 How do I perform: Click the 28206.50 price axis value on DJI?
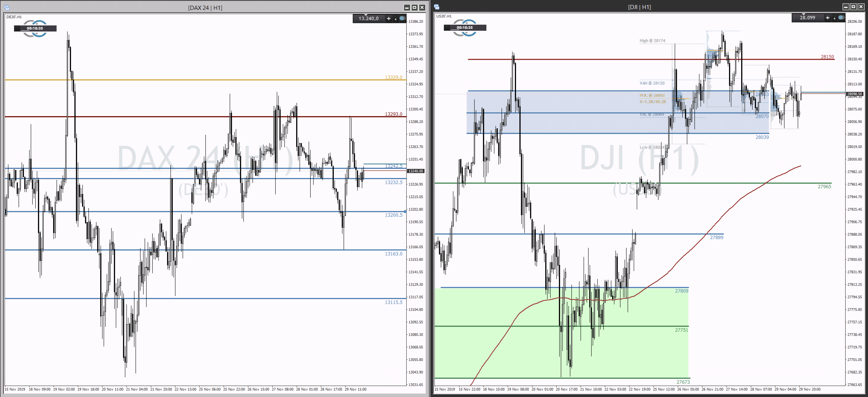click(x=855, y=22)
